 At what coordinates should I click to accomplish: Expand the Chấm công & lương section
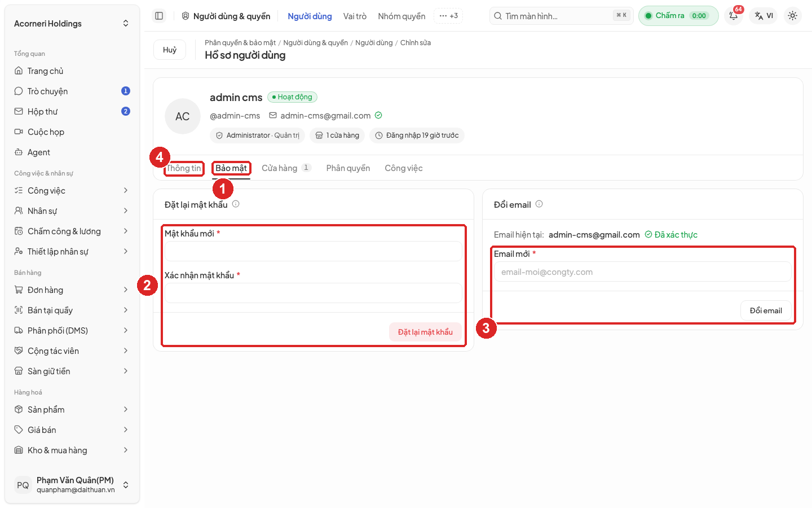[x=72, y=231]
